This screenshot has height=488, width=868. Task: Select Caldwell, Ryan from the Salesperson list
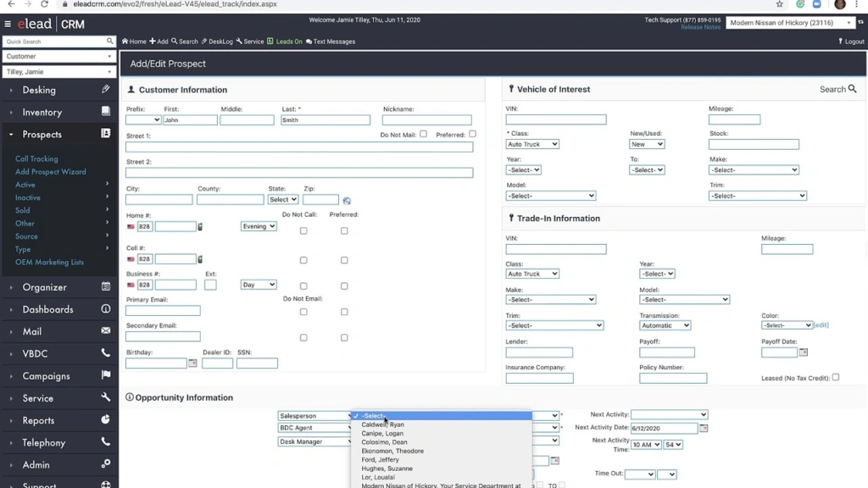[x=383, y=424]
